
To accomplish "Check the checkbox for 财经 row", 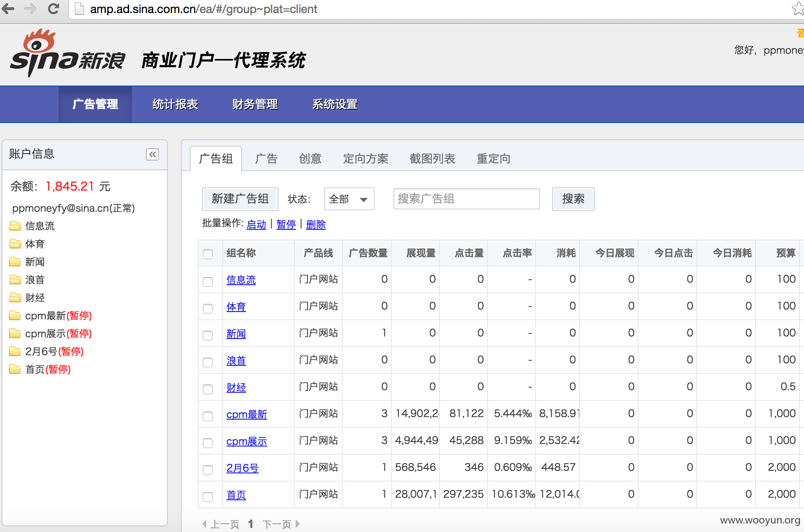I will (208, 389).
